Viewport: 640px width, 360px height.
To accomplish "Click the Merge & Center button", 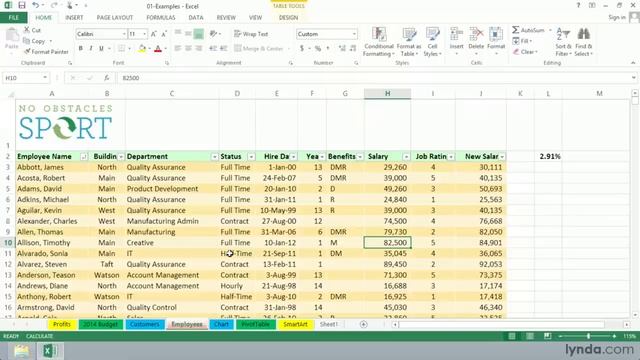I will (x=259, y=49).
